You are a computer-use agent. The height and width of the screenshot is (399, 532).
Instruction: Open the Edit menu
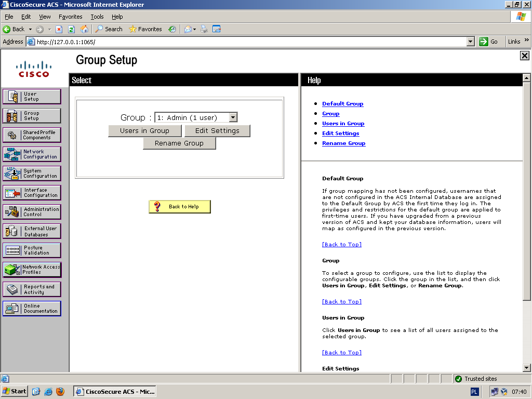click(x=26, y=17)
